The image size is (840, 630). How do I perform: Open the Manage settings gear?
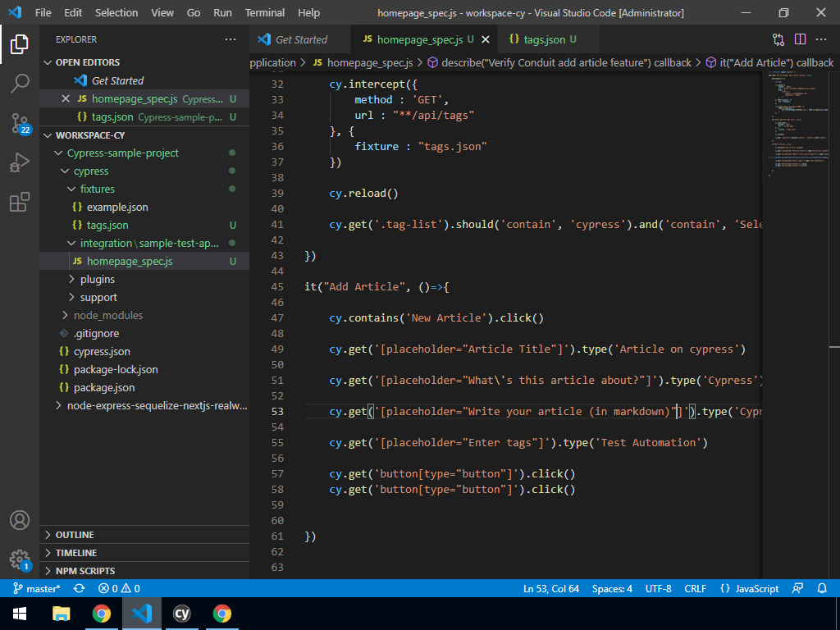pyautogui.click(x=20, y=559)
